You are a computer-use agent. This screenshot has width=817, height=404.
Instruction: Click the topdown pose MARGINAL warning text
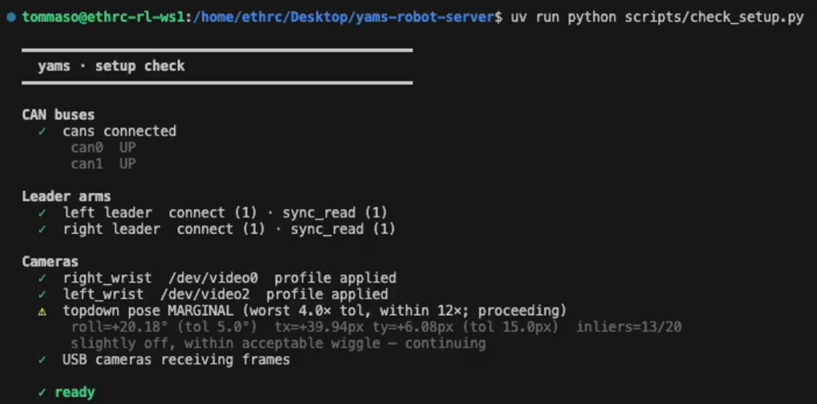[314, 311]
